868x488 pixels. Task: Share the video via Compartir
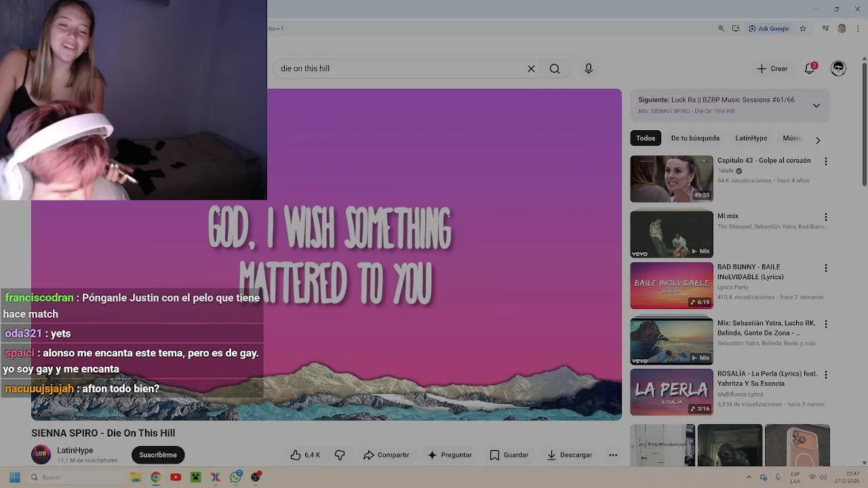click(386, 455)
